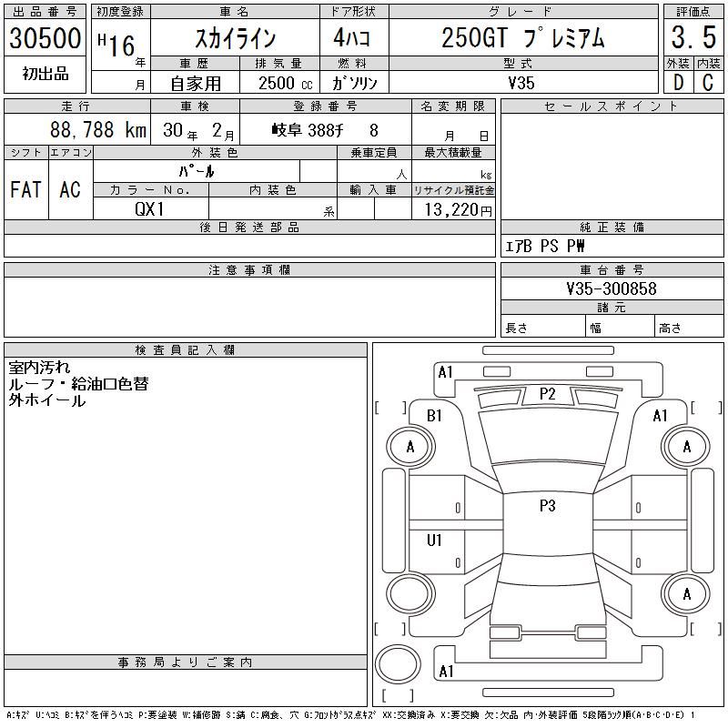The image size is (728, 728).
Task: Select the 3.5 evaluation score
Action: point(691,38)
